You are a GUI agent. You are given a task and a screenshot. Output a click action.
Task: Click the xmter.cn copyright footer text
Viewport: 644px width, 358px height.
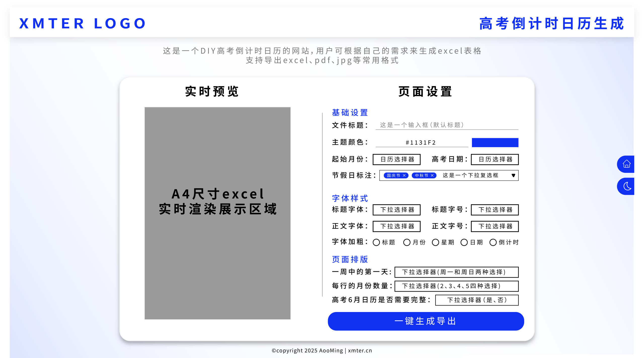322,350
